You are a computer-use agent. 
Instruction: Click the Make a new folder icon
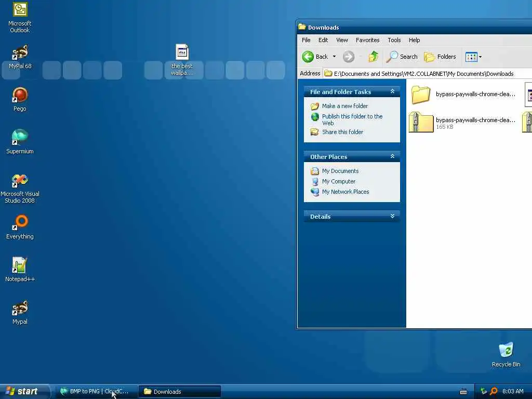coord(315,106)
